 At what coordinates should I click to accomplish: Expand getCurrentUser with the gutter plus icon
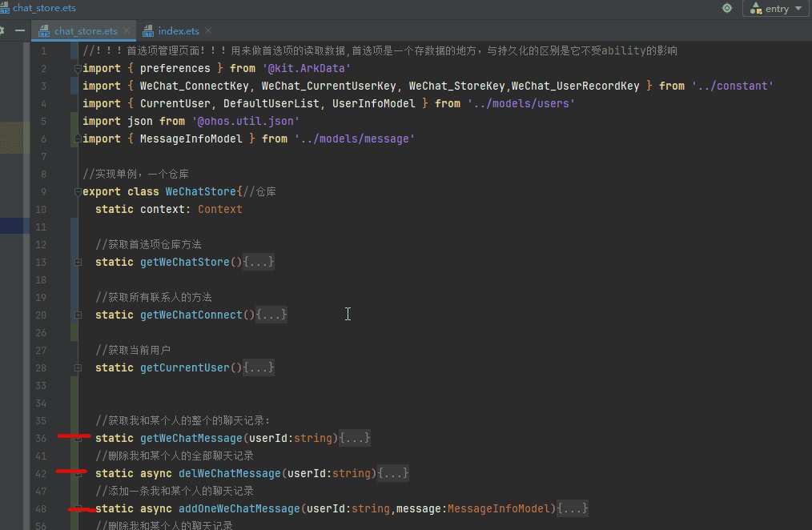coord(78,368)
